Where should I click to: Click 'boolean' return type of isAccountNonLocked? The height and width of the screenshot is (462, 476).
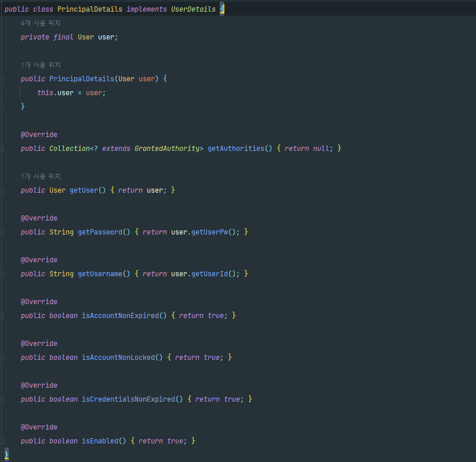[x=63, y=358]
